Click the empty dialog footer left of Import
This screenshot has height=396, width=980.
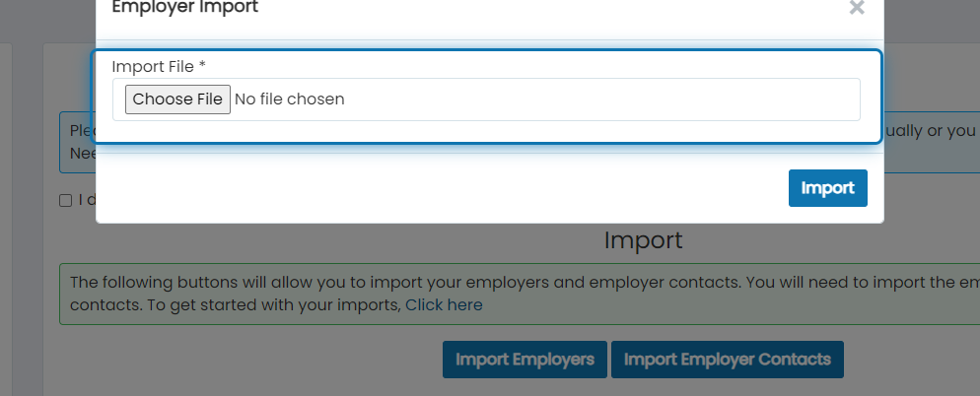pos(438,188)
